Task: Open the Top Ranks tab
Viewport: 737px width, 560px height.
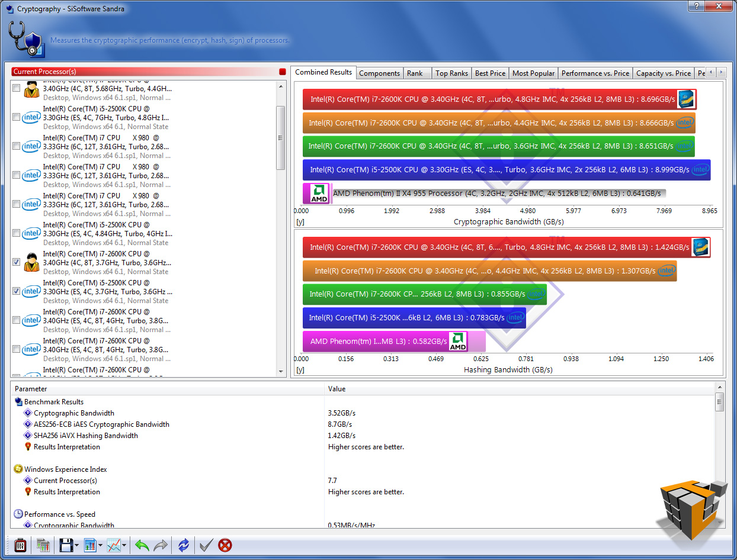Action: (451, 73)
